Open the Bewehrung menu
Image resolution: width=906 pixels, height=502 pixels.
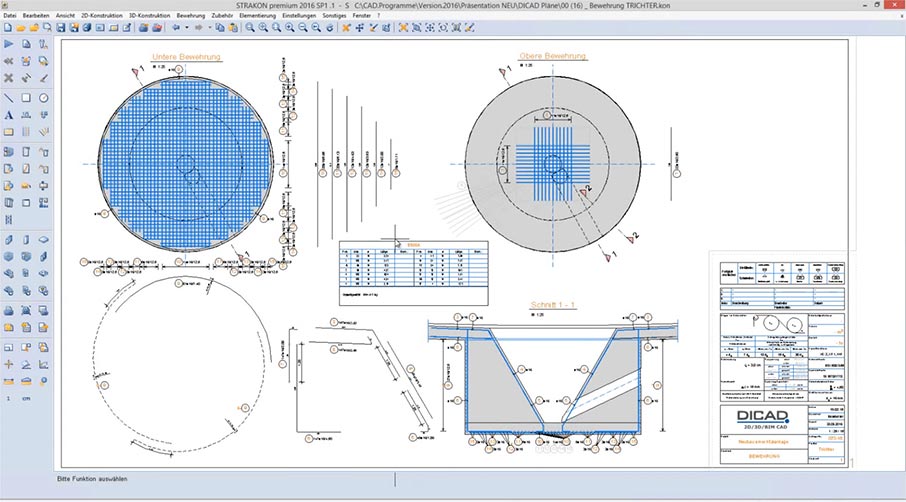[x=190, y=16]
